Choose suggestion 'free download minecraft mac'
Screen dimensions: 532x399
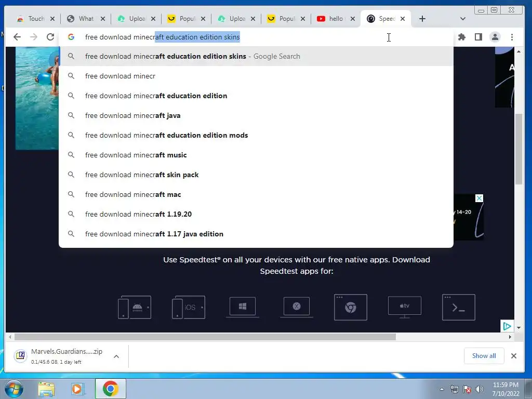point(256,194)
